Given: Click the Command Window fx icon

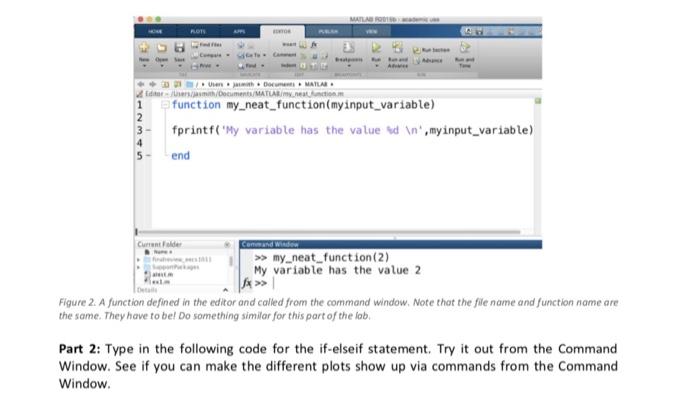Looking at the screenshot, I should 246,283.
